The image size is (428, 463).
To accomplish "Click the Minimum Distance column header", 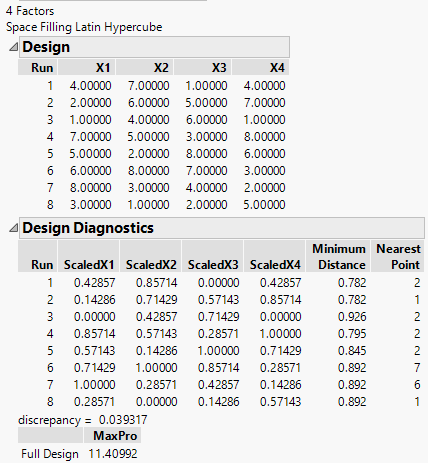I will tap(338, 257).
